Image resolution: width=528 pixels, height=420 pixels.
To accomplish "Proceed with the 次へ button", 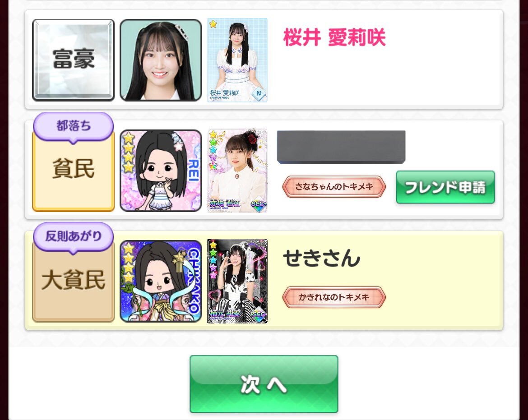I will tap(264, 384).
